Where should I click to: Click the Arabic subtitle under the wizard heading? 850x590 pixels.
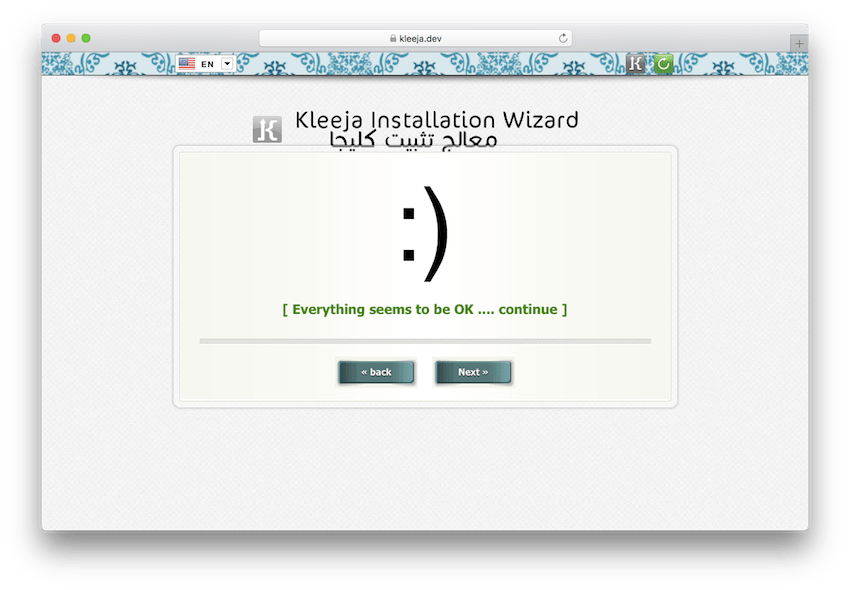point(413,140)
